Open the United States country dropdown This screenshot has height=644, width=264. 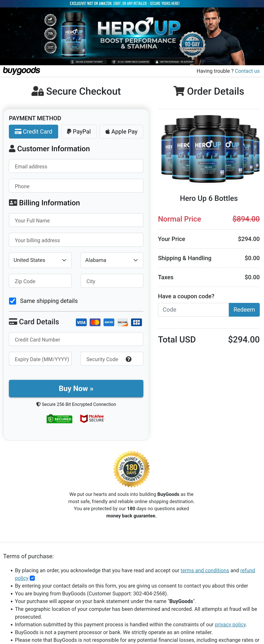pyautogui.click(x=40, y=260)
